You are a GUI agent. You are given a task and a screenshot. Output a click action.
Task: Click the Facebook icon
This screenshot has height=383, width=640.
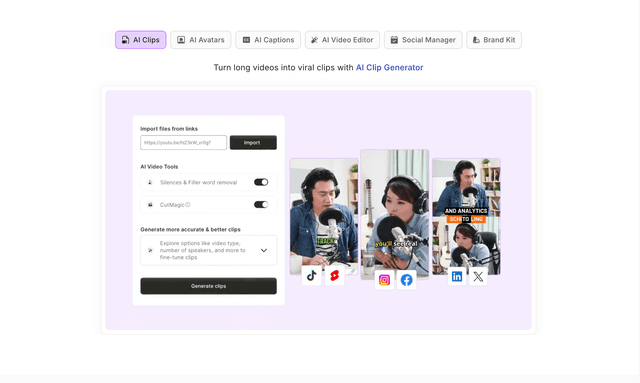point(407,280)
